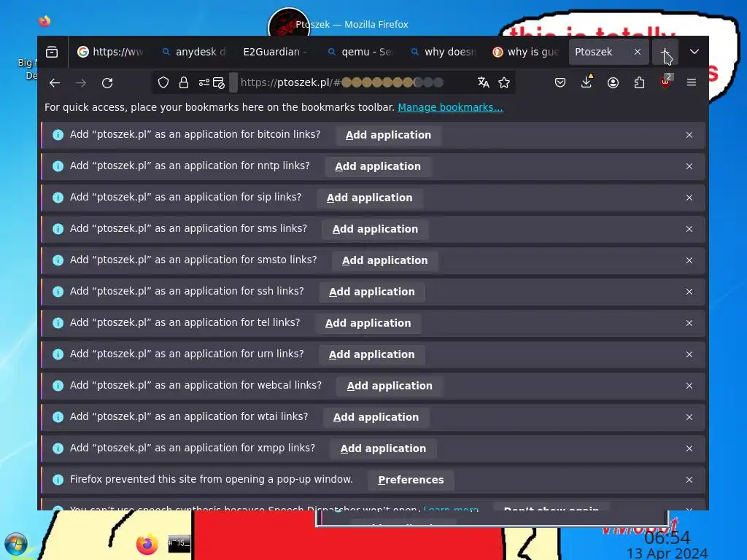Image resolution: width=747 pixels, height=560 pixels.
Task: Dismiss the urn links notification
Action: click(689, 355)
